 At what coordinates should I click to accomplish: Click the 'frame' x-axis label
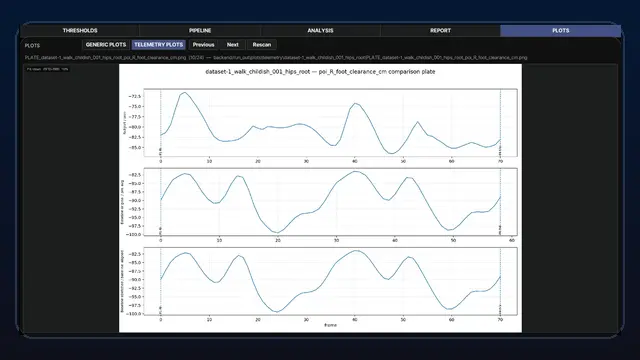pos(330,325)
